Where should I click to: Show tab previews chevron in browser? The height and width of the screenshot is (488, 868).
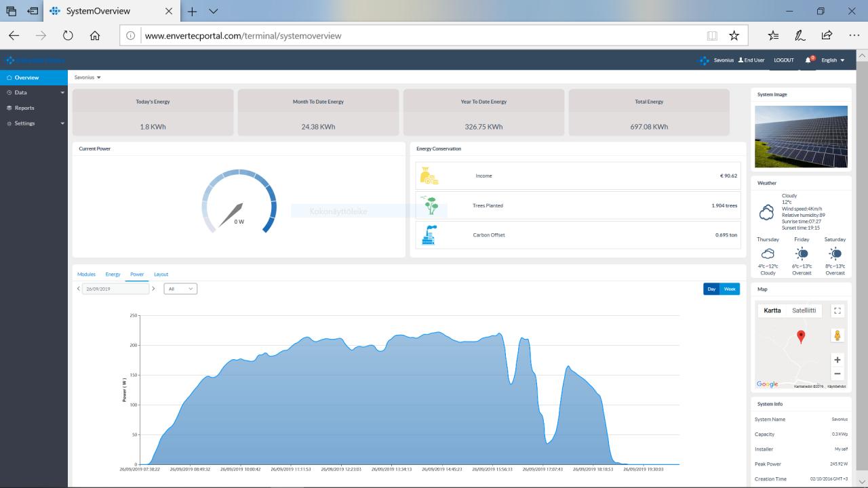pos(214,12)
